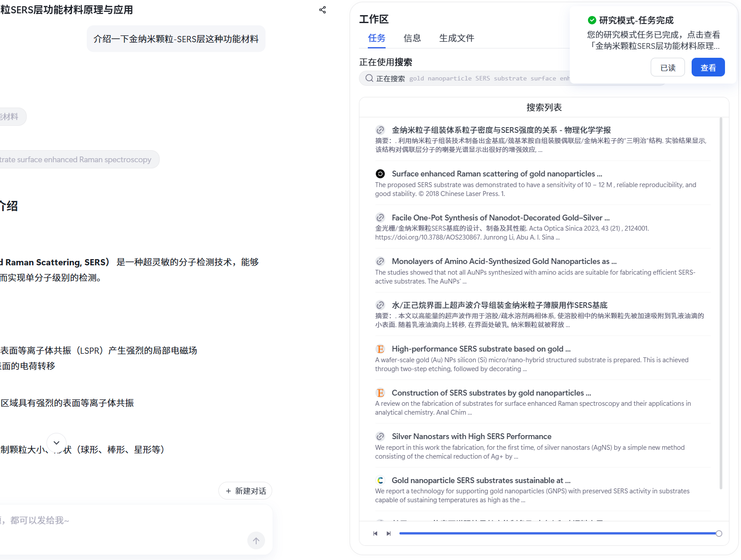Click the blue 查看 button
741x560 pixels.
point(708,68)
